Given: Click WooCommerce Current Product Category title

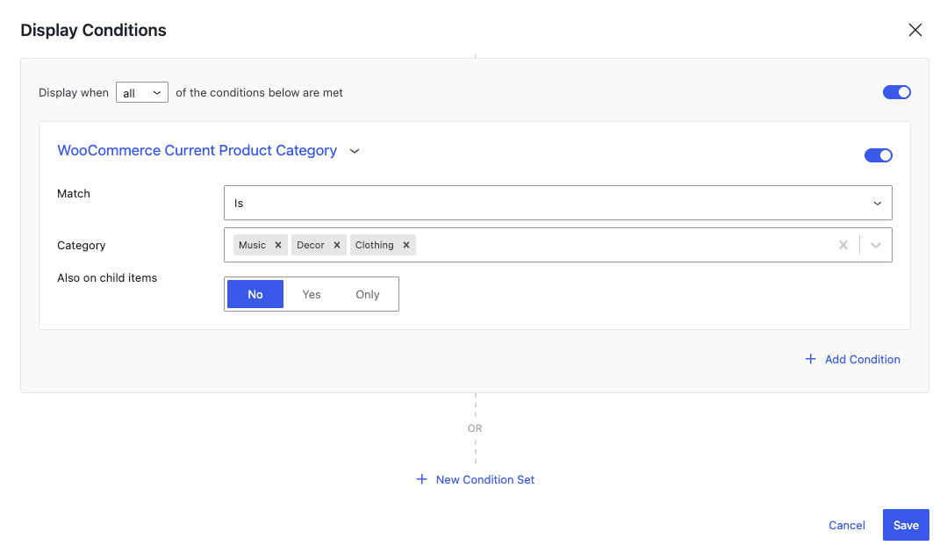Looking at the screenshot, I should [197, 150].
